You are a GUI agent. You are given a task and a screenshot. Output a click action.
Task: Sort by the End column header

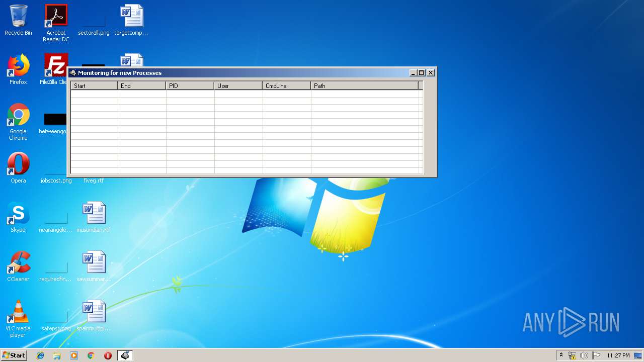click(x=142, y=85)
